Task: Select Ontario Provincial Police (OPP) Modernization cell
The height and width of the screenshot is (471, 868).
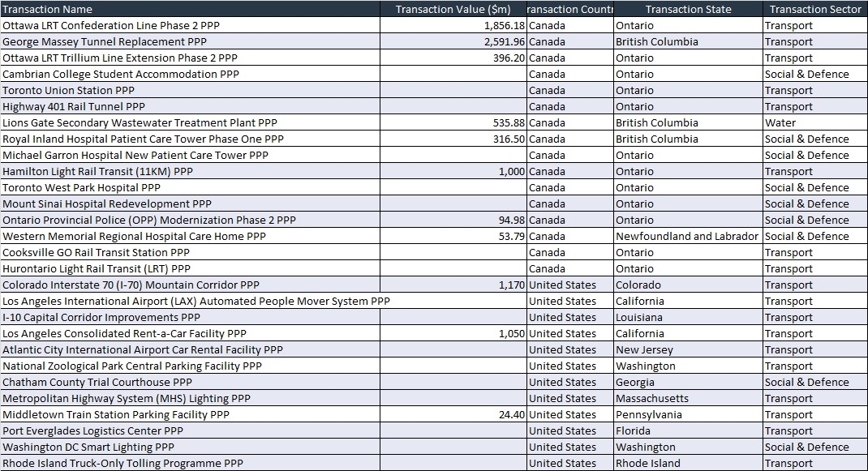Action: pyautogui.click(x=190, y=220)
